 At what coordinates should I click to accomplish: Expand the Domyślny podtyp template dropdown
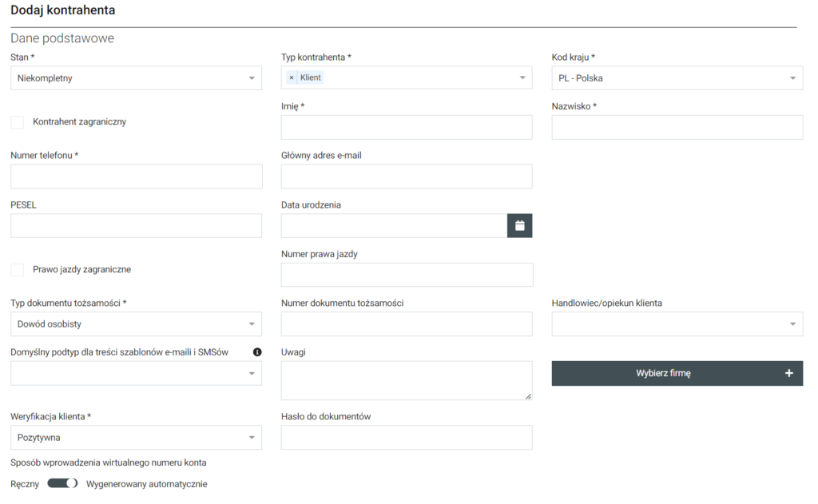136,374
